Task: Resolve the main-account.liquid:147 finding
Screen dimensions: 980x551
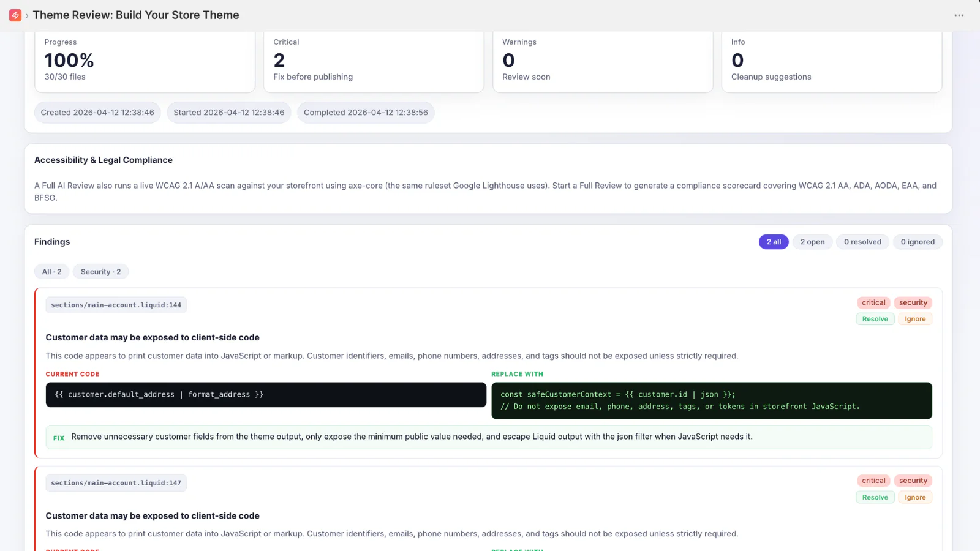Action: (x=875, y=497)
